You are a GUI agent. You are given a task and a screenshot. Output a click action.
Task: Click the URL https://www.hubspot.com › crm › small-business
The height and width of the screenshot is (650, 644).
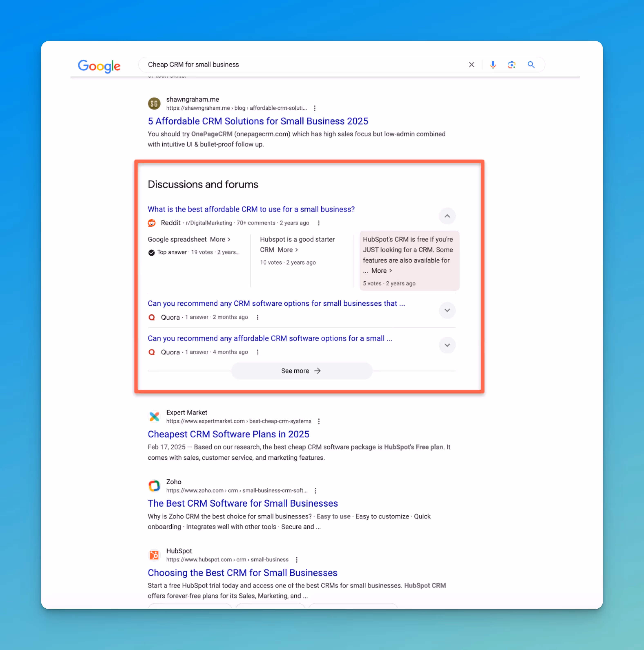click(227, 560)
